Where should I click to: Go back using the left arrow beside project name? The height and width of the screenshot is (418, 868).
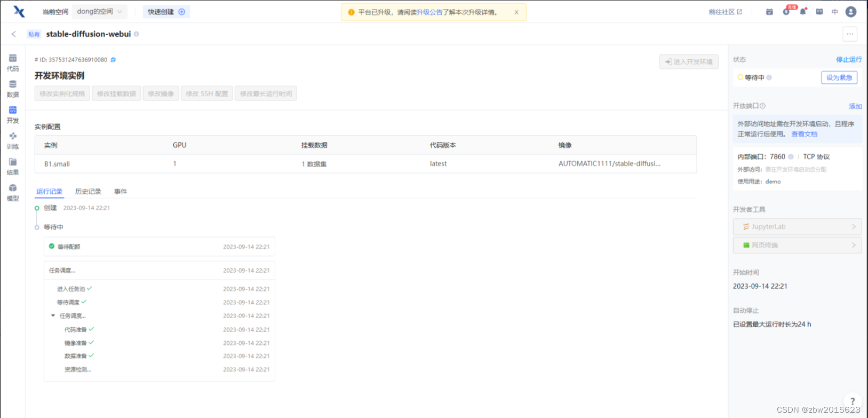(x=14, y=34)
